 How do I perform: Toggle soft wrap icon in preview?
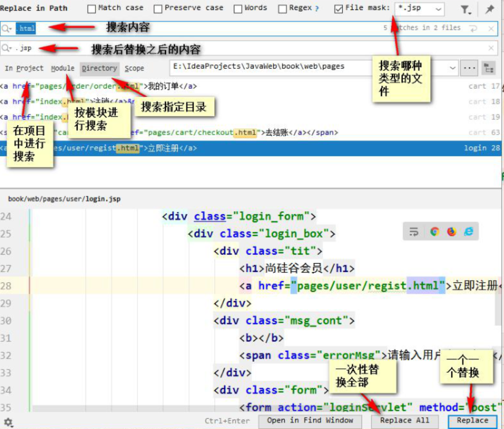tap(413, 232)
